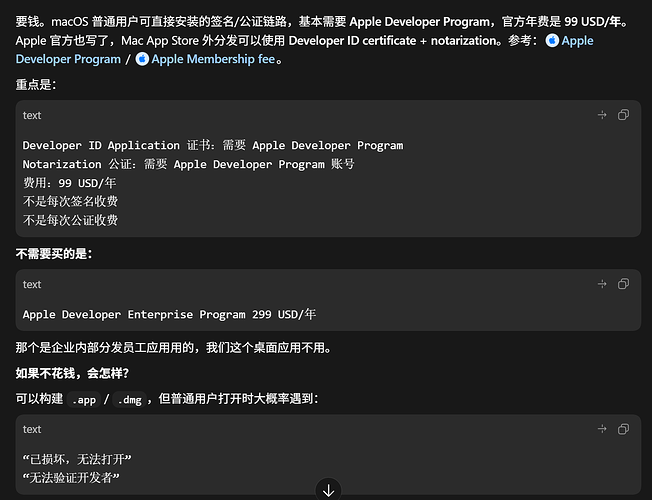Click the line "无法验证开发者"

[x=71, y=478]
